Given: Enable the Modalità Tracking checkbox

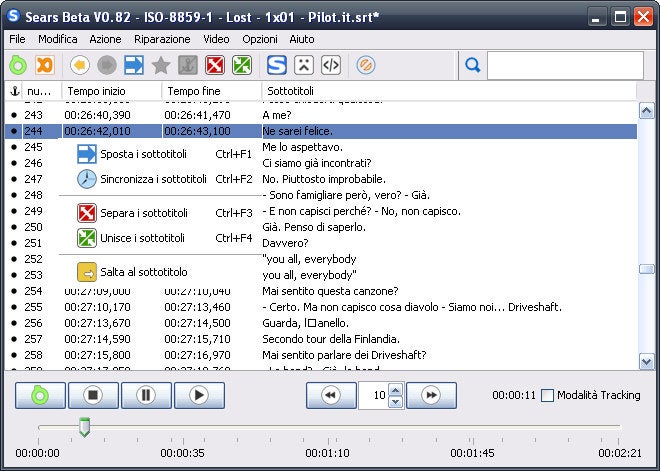Looking at the screenshot, I should coord(547,395).
